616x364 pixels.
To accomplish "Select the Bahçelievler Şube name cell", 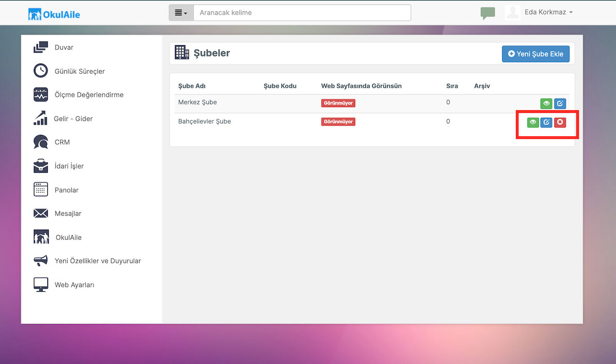I will (x=204, y=122).
